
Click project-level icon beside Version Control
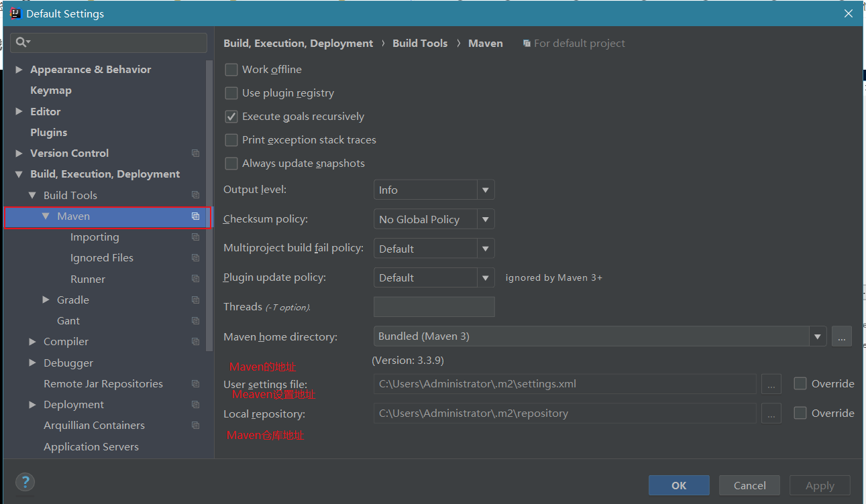[195, 153]
